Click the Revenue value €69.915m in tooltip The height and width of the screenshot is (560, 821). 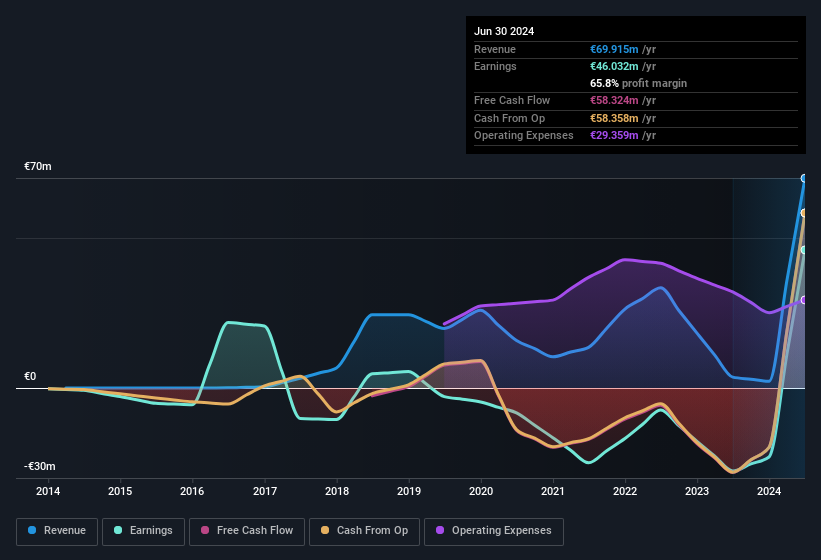(x=622, y=49)
